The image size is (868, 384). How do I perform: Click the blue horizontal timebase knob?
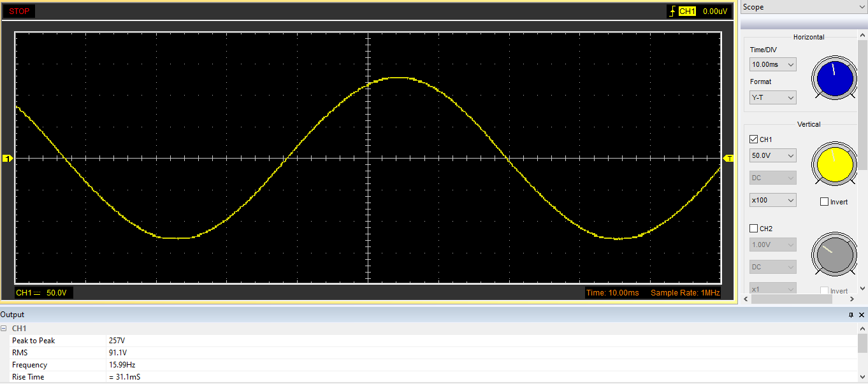coord(834,78)
